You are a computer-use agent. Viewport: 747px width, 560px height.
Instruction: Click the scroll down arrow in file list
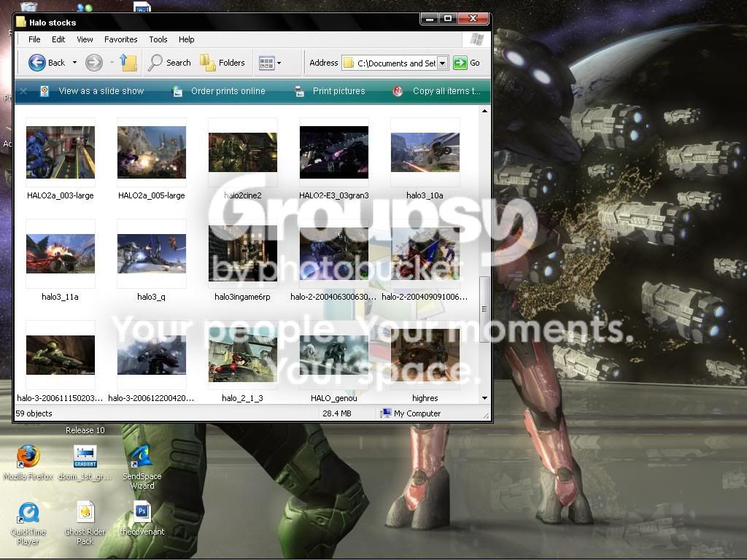coord(484,398)
